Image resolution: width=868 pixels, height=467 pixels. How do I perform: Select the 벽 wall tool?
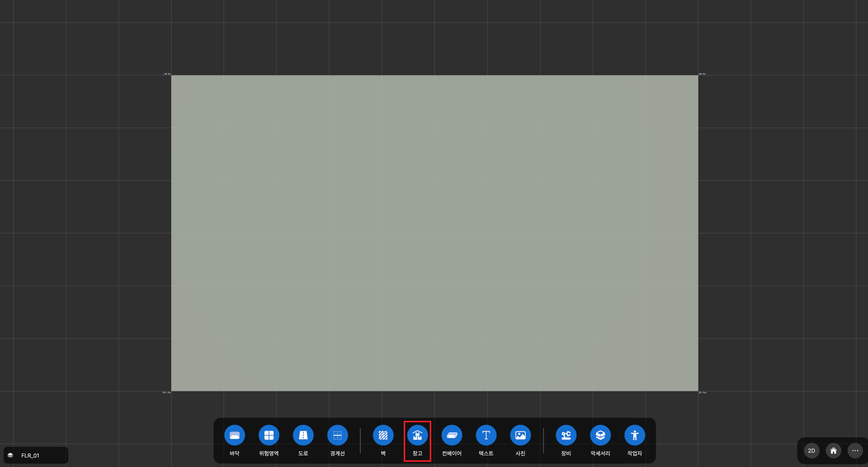(x=383, y=435)
